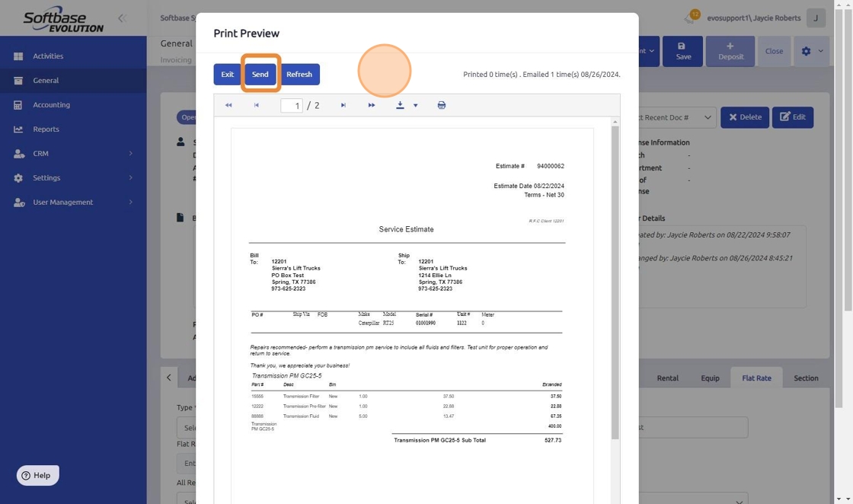Click the export download icon
The width and height of the screenshot is (853, 504).
point(400,105)
